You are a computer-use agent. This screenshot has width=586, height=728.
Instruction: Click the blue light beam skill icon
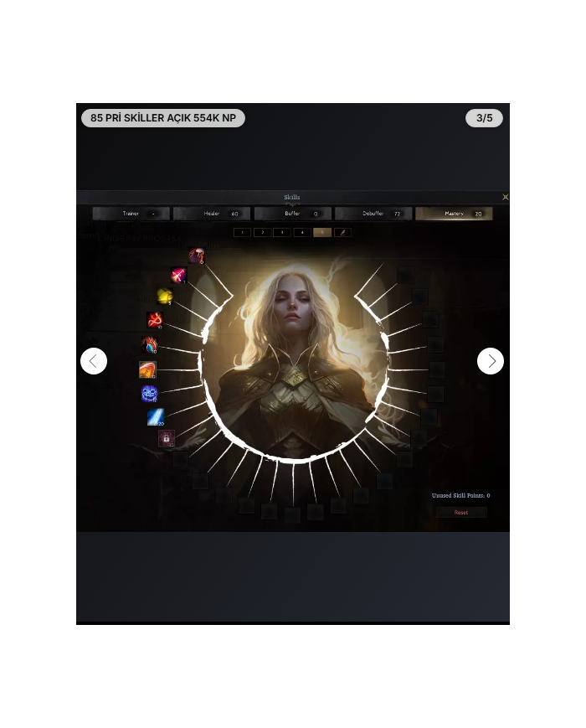[x=156, y=416]
